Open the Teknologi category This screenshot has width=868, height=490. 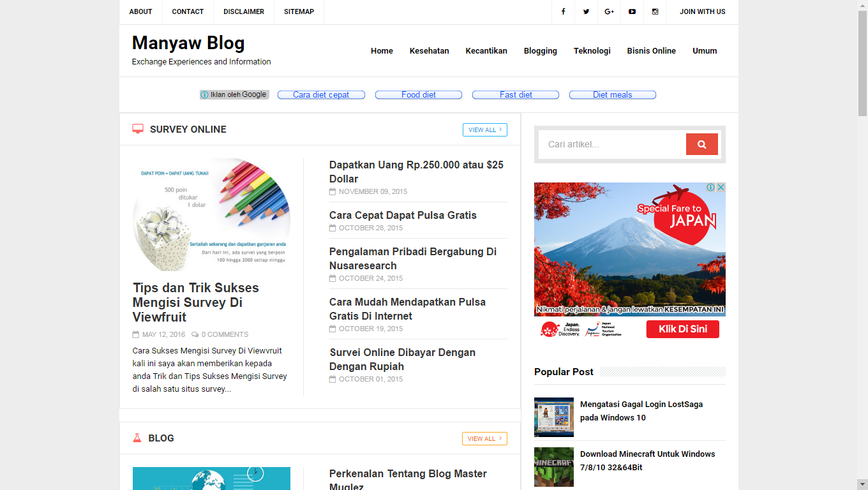pyautogui.click(x=592, y=51)
